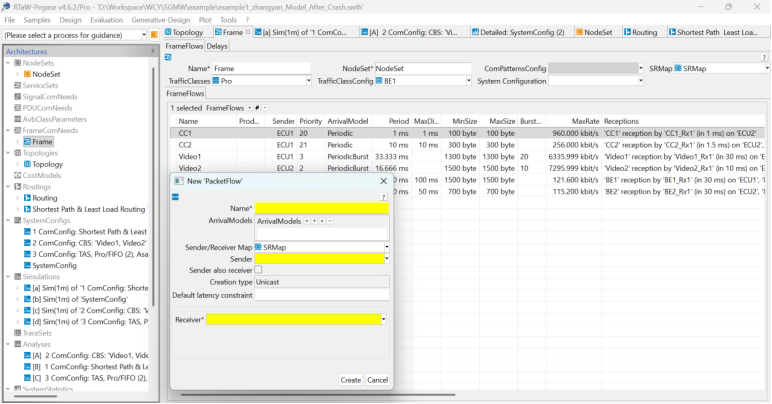Toggle the 'Sender also receiver' checkbox
The height and width of the screenshot is (404, 772).
point(258,270)
